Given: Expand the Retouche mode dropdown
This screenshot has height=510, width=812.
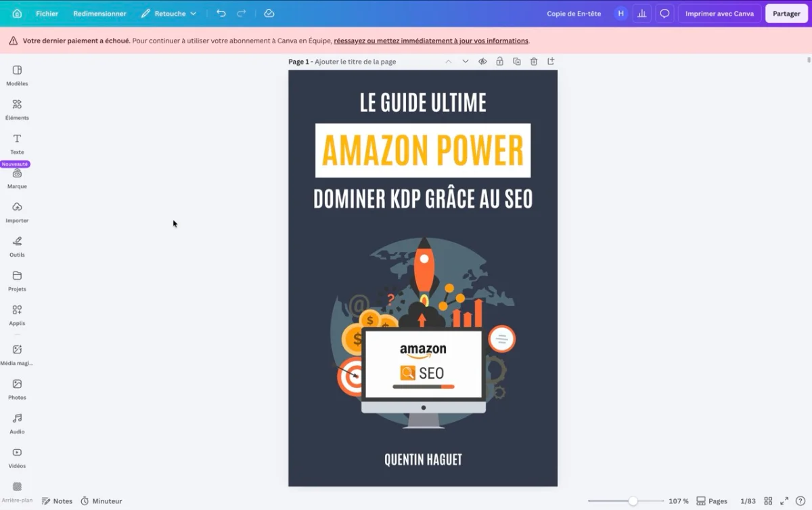Looking at the screenshot, I should click(x=168, y=14).
